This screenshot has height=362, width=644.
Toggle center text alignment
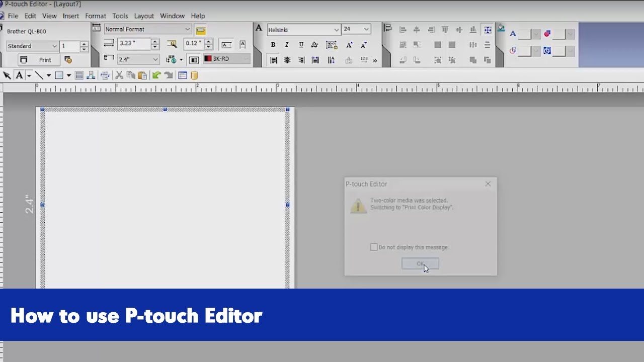(x=287, y=60)
